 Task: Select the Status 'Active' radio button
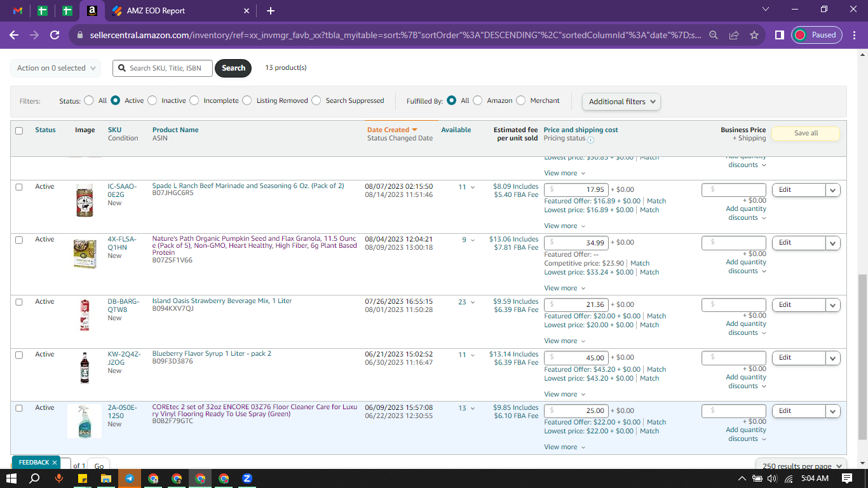116,100
